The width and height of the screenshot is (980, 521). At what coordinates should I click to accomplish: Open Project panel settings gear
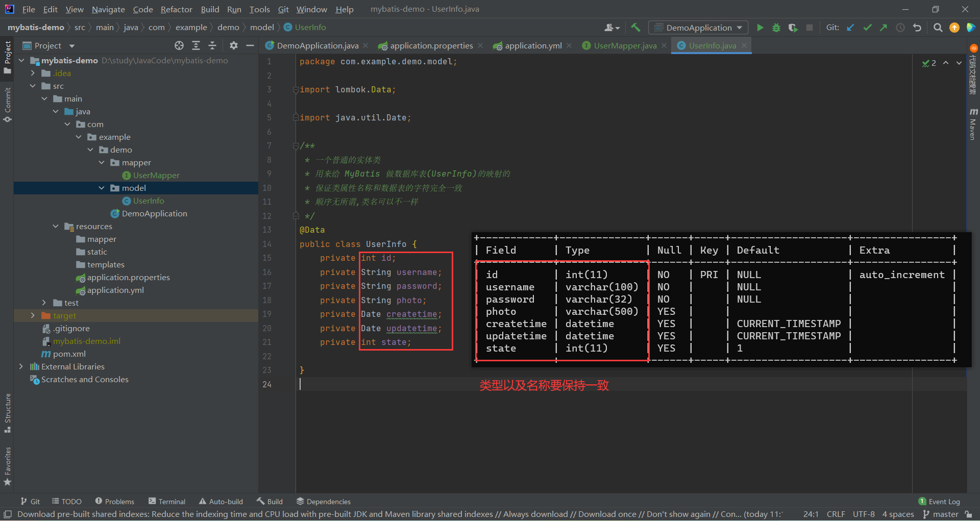(x=234, y=46)
